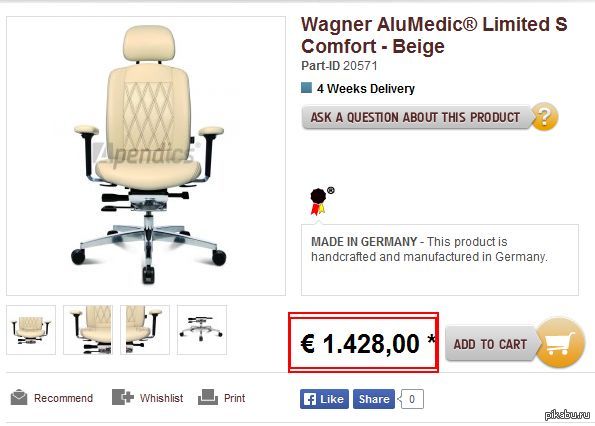Viewport: 595px width, 426px height.
Task: Open the Print link
Action: click(x=234, y=398)
